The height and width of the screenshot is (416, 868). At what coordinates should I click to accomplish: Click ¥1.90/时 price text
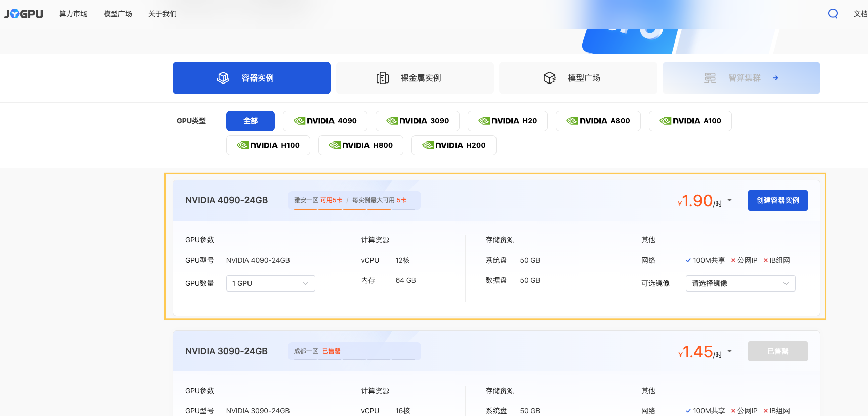click(699, 201)
